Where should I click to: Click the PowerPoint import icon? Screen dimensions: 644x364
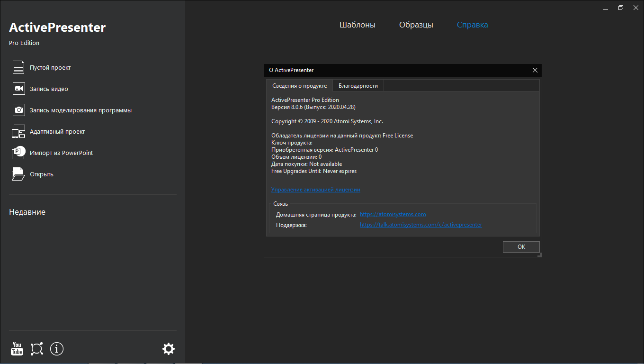[x=18, y=153]
